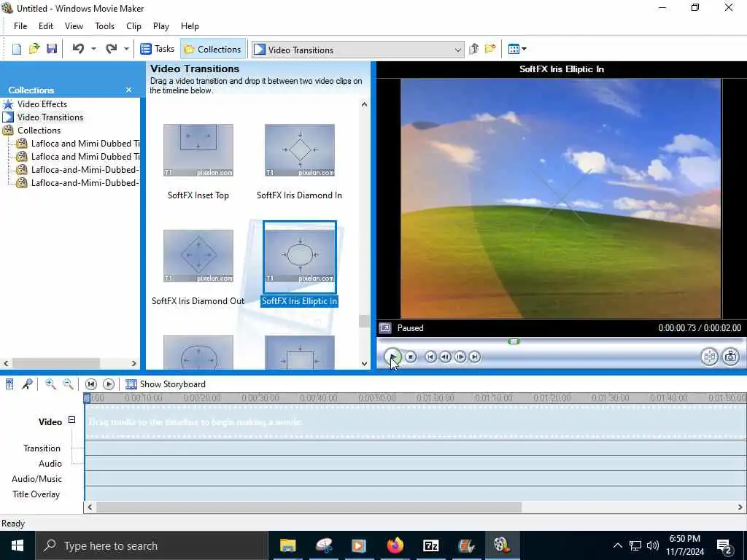Go up one level in collections
Image resolution: width=747 pixels, height=560 pixels.
473,49
